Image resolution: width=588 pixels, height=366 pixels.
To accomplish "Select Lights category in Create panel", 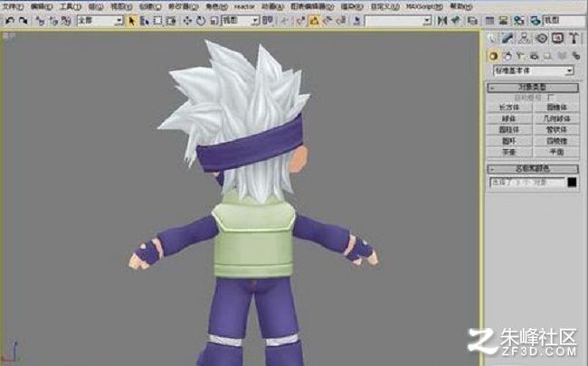I will click(x=520, y=56).
